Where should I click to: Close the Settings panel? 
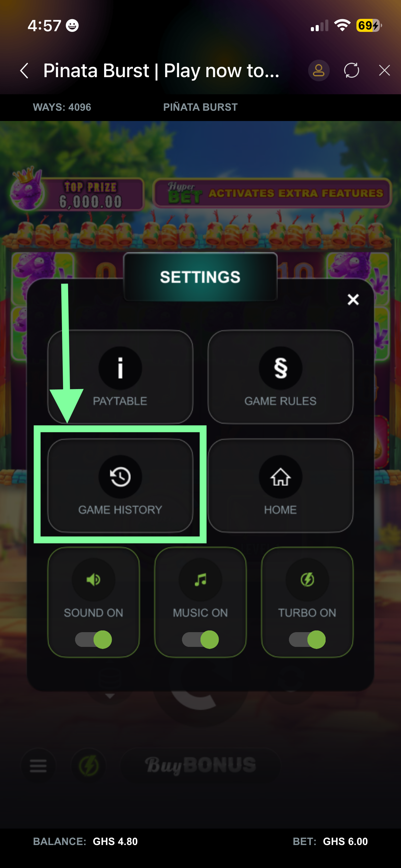pyautogui.click(x=353, y=300)
